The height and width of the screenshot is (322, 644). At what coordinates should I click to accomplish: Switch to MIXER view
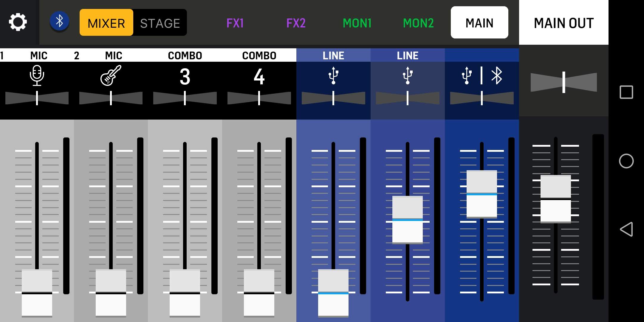tap(106, 23)
